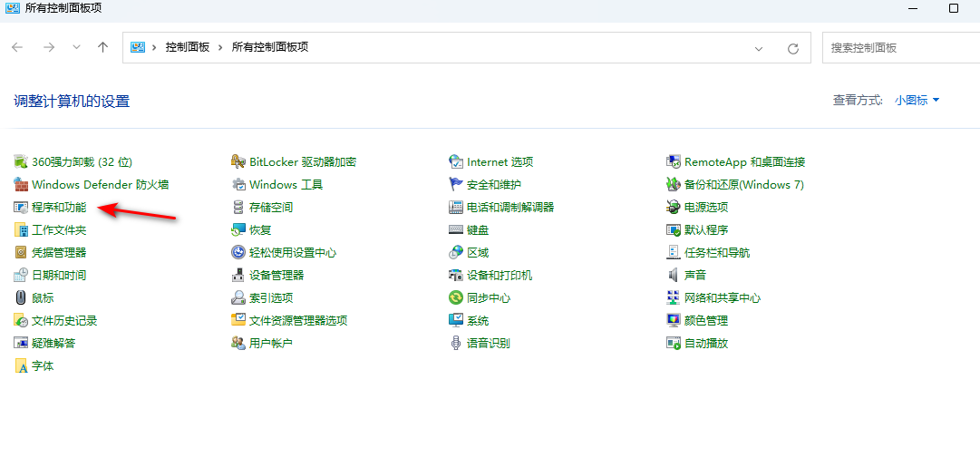Expand chevron after 控制面板 breadcrumb

(x=220, y=47)
